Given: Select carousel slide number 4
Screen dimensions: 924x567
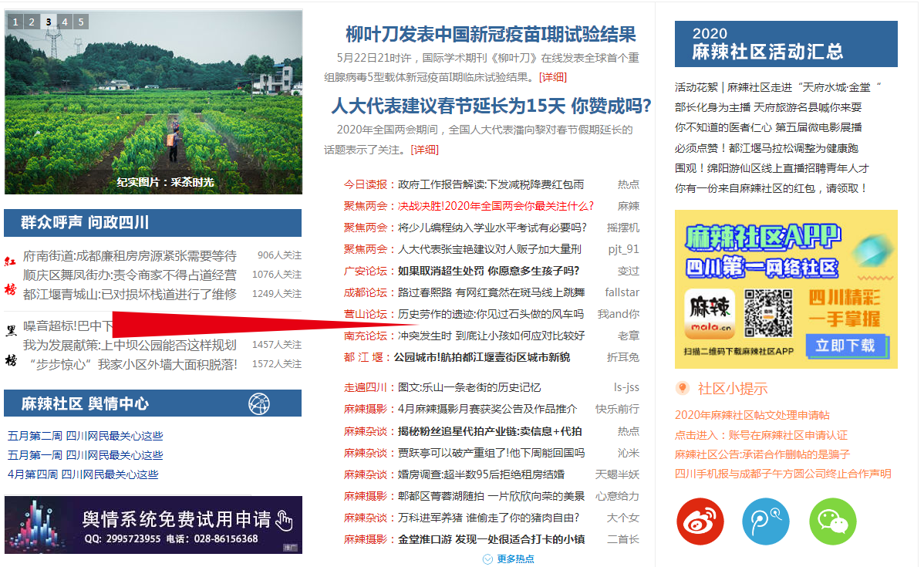Looking at the screenshot, I should click(64, 22).
